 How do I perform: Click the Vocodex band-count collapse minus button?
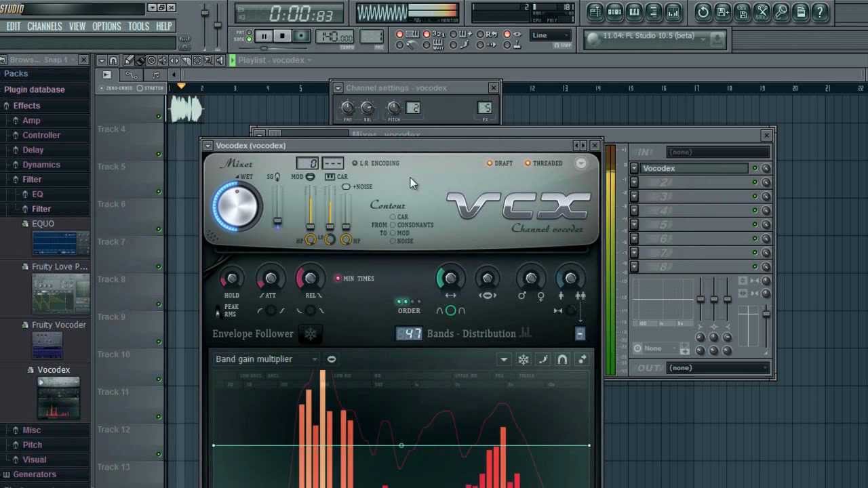pos(580,333)
